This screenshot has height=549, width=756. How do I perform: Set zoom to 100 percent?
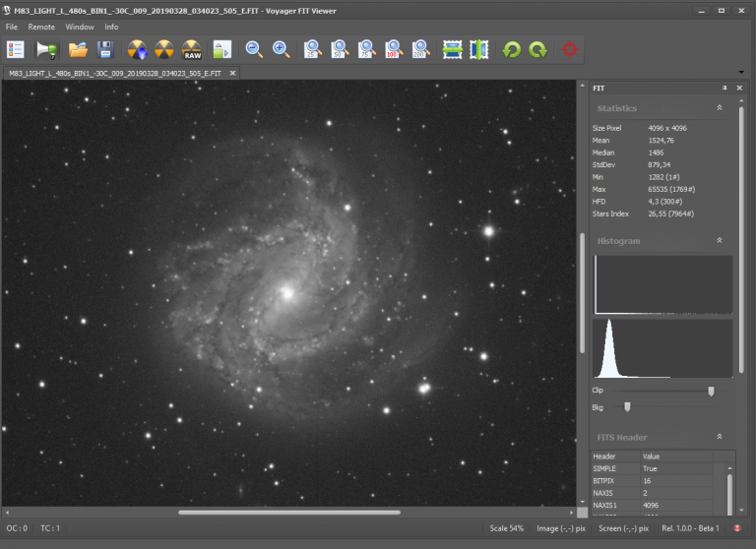394,48
